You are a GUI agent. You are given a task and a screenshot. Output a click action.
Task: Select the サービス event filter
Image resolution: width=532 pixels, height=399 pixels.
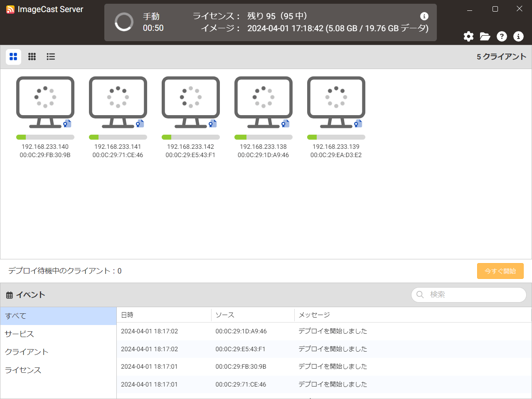(19, 334)
